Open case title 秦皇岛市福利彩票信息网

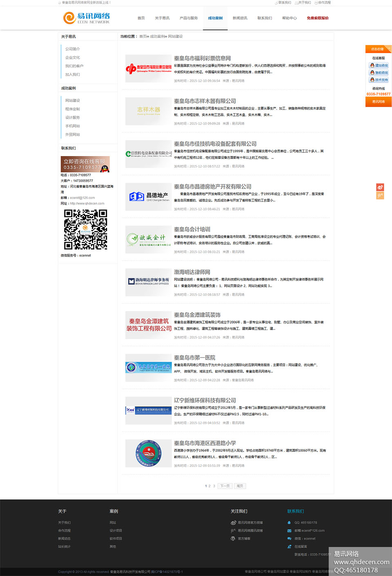[x=203, y=58]
